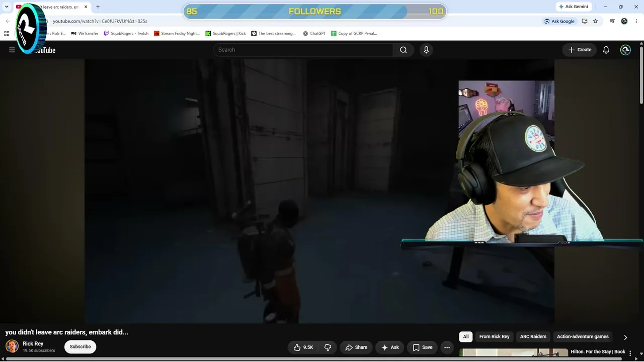644x362 pixels.
Task: Open the Rick Rey channel name link
Action: [33, 344]
